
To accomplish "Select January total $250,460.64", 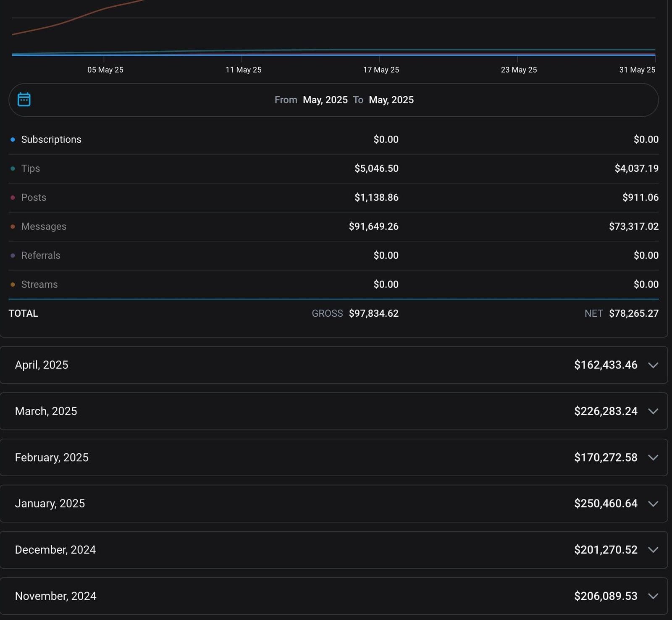I will [606, 503].
